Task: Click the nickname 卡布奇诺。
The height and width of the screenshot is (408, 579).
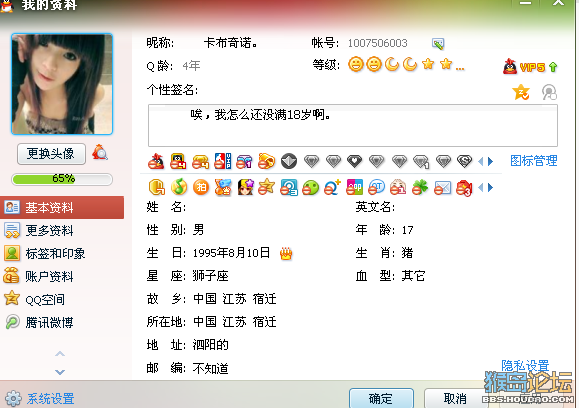Action: [231, 43]
